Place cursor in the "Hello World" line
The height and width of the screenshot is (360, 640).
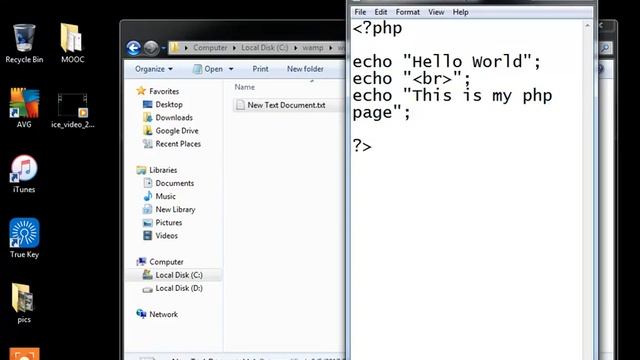447,62
